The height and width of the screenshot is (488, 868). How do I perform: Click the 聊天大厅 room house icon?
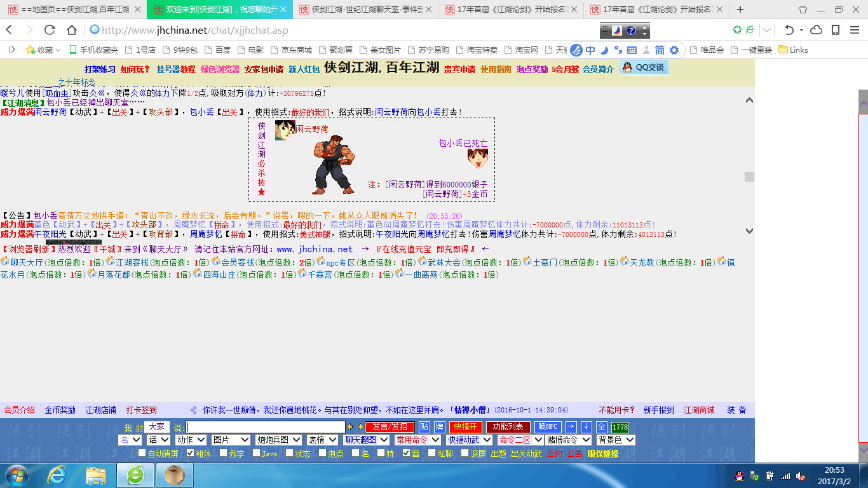[x=5, y=261]
